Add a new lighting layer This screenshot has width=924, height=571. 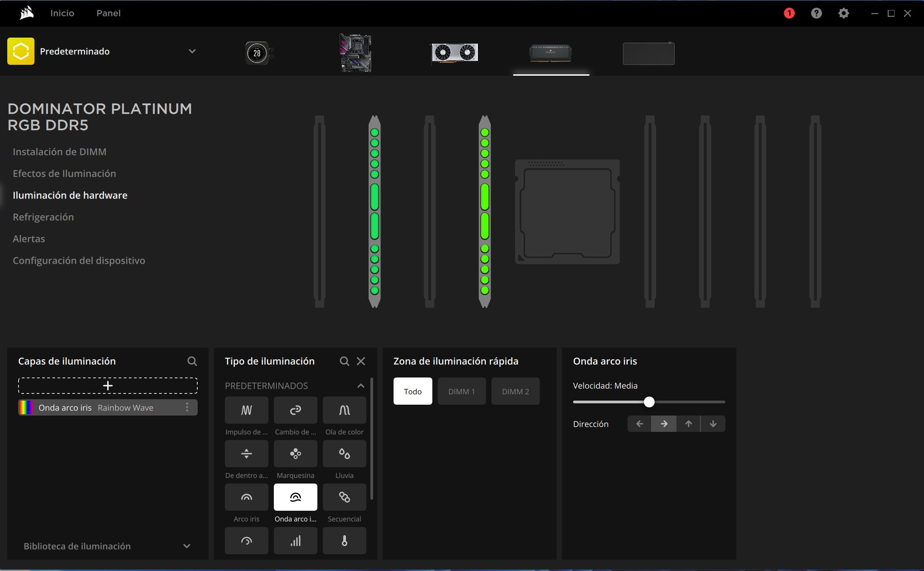[x=108, y=386]
